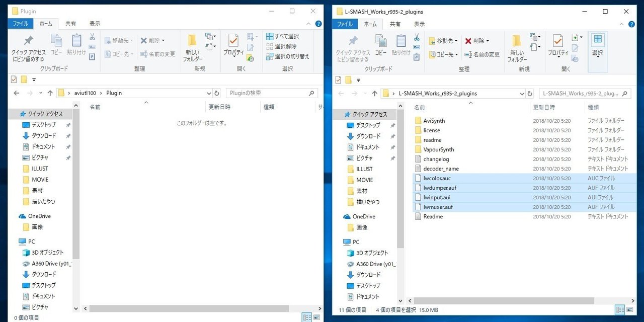Properties checkbox in Plugin quick access toolbar
Image resolution: width=644 pixels, height=322 pixels.
coord(14,79)
